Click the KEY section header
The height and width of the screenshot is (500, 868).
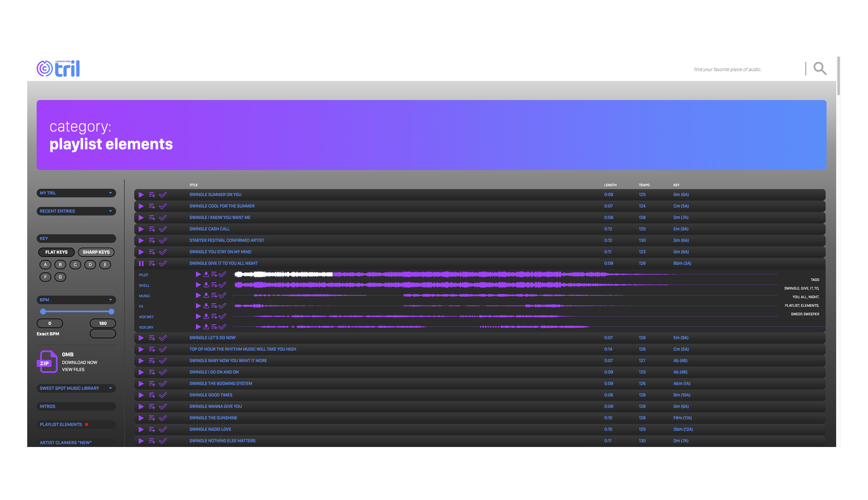tap(76, 238)
